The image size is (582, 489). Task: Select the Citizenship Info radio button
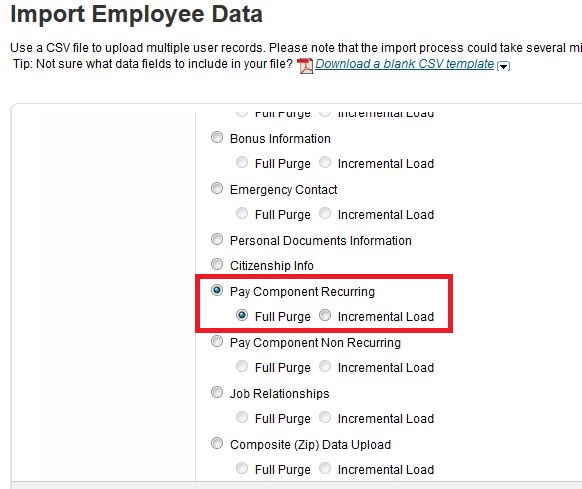click(x=217, y=264)
